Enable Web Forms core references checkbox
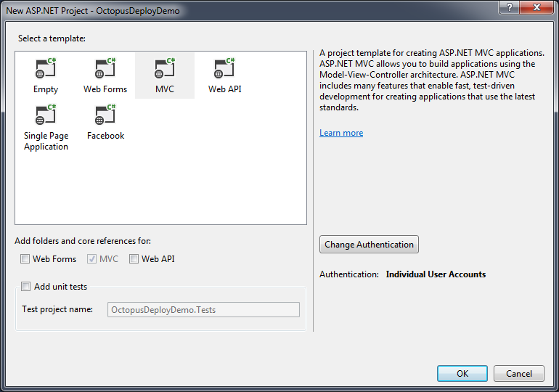 point(26,259)
